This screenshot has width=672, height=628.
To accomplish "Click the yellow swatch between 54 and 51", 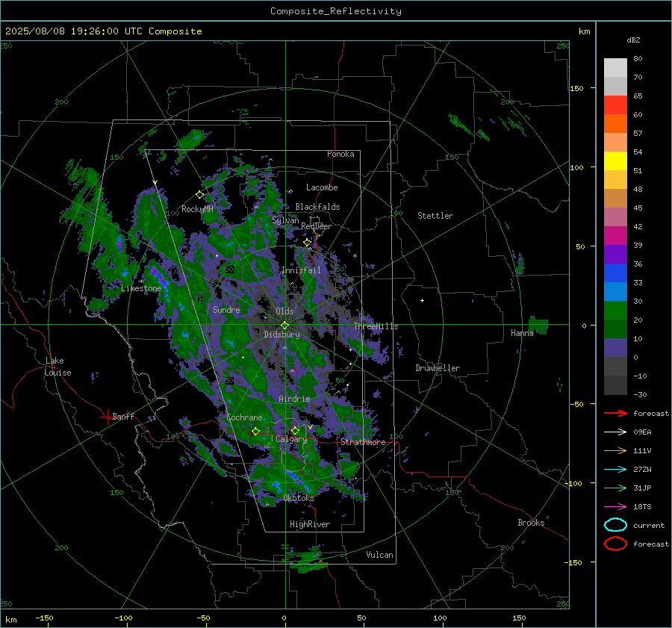I will coord(615,161).
